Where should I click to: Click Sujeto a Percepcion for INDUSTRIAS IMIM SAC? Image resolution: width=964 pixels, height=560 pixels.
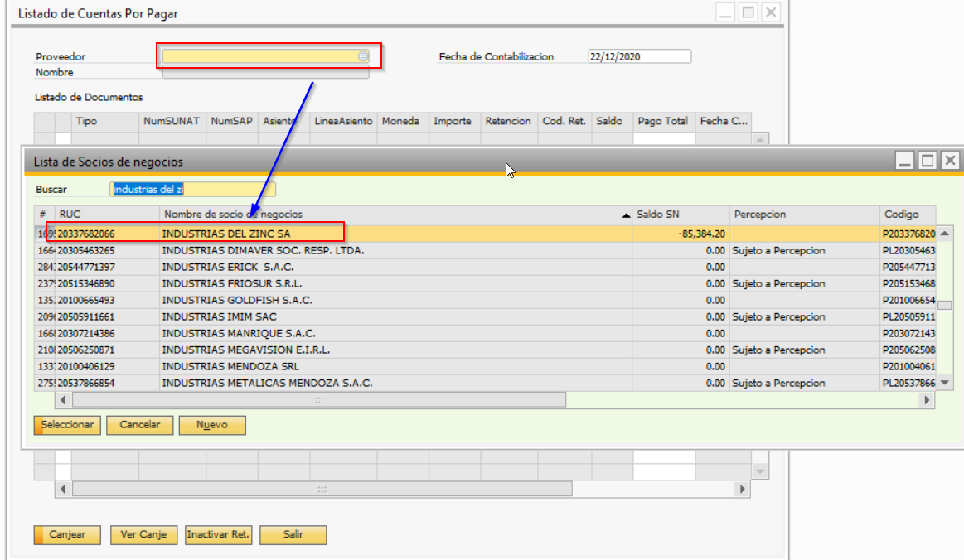point(805,317)
